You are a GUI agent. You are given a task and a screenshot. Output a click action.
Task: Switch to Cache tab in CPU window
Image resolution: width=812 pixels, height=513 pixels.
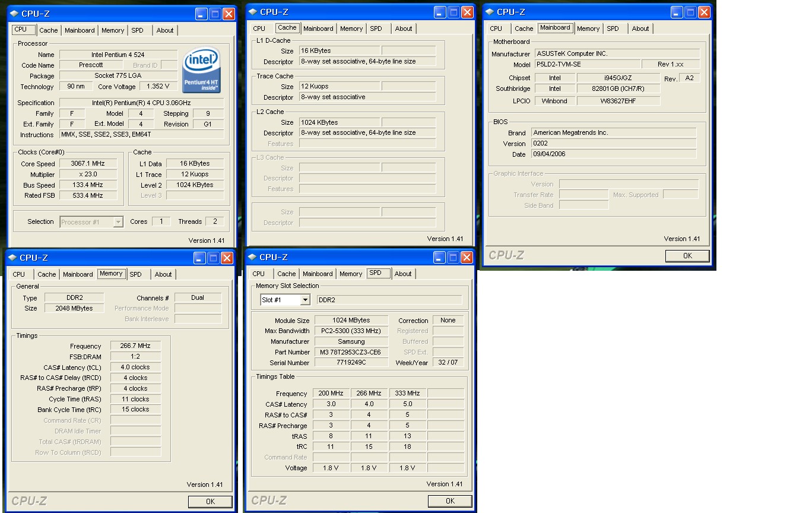pos(49,30)
